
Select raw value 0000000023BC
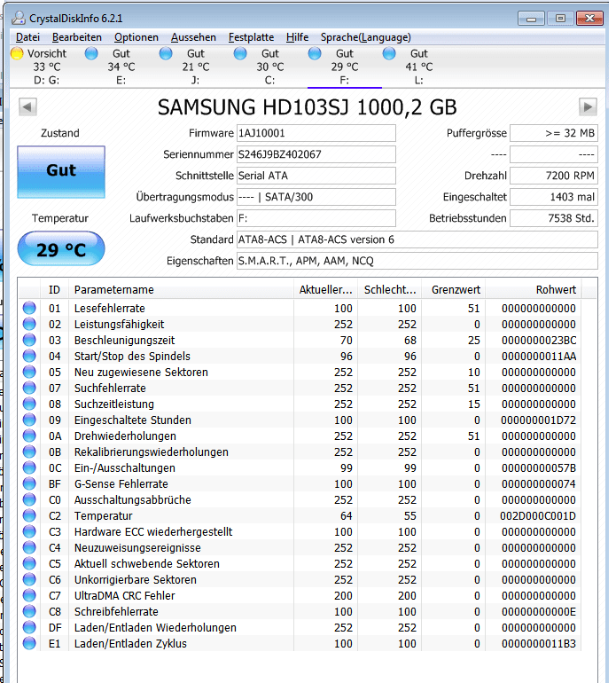click(x=539, y=341)
